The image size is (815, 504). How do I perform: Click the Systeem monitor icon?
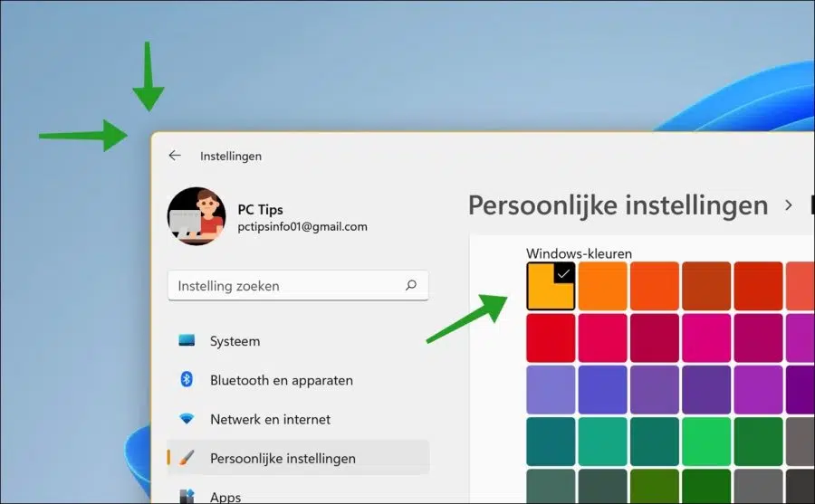[x=187, y=341]
